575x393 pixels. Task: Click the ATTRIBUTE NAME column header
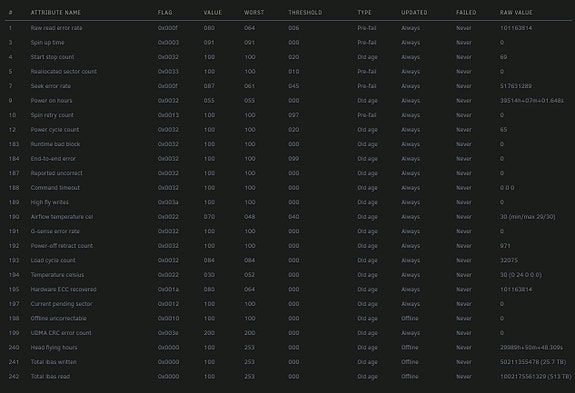tap(55, 12)
